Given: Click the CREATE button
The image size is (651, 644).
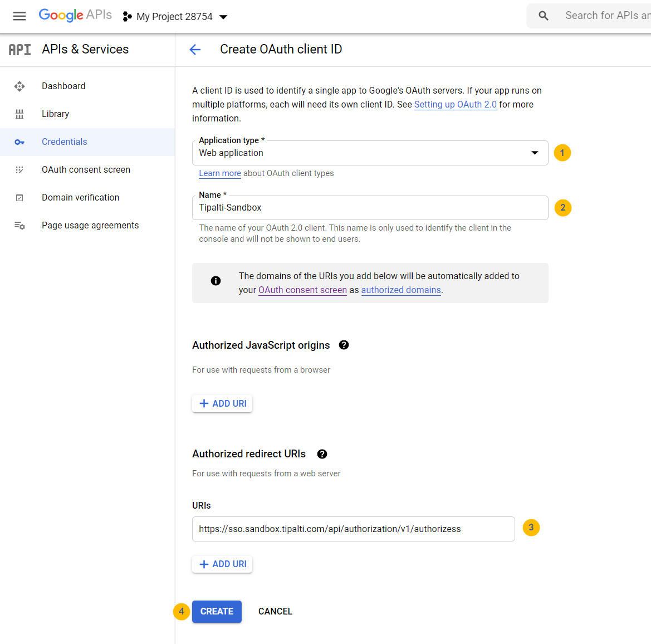Looking at the screenshot, I should (x=217, y=611).
